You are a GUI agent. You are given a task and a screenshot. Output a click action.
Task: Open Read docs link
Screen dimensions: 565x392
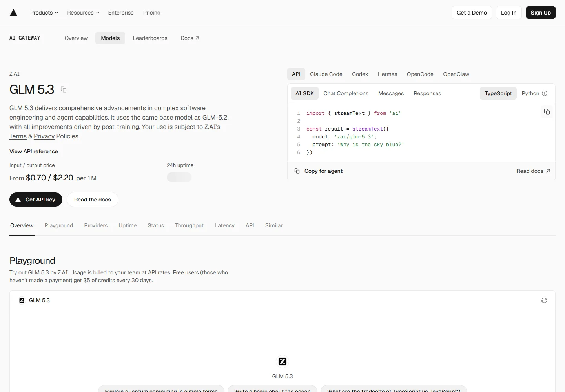pyautogui.click(x=533, y=171)
